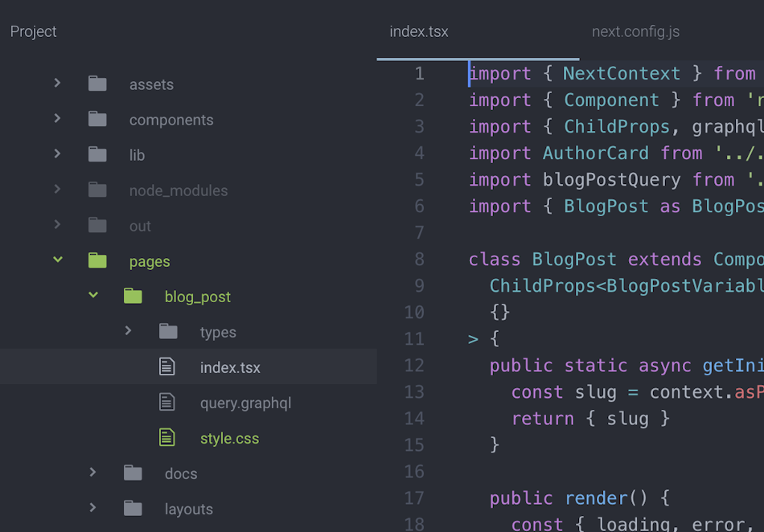764x532 pixels.
Task: Click the docs folder icon
Action: click(x=133, y=473)
